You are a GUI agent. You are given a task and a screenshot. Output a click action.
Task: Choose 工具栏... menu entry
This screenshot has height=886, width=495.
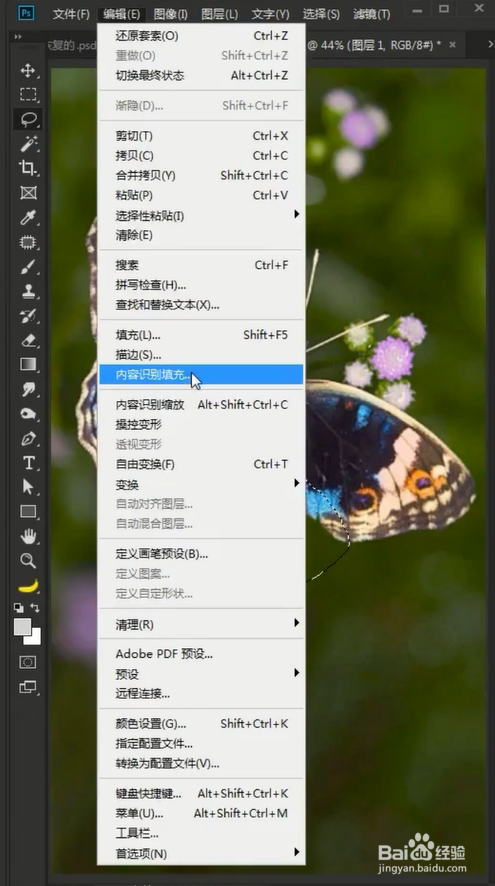[x=201, y=833]
